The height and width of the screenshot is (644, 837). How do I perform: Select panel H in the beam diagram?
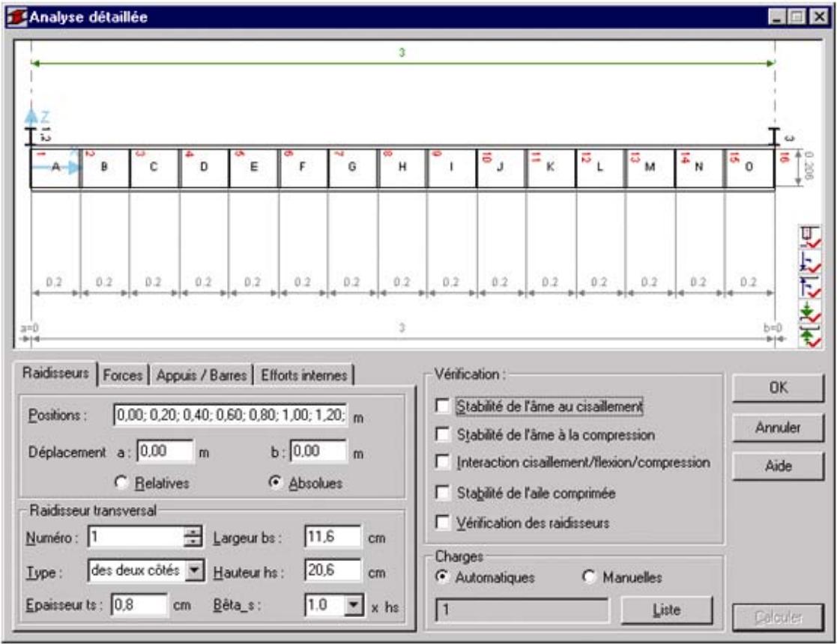tap(402, 168)
